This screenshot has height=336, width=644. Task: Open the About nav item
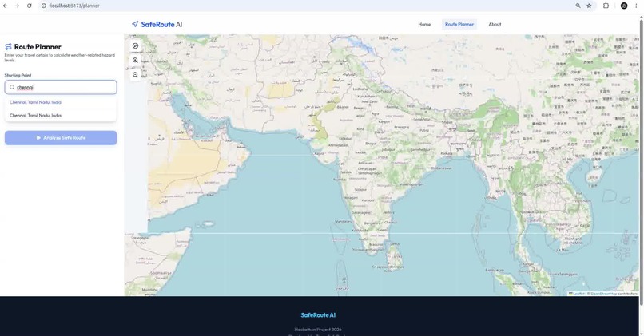coord(495,24)
